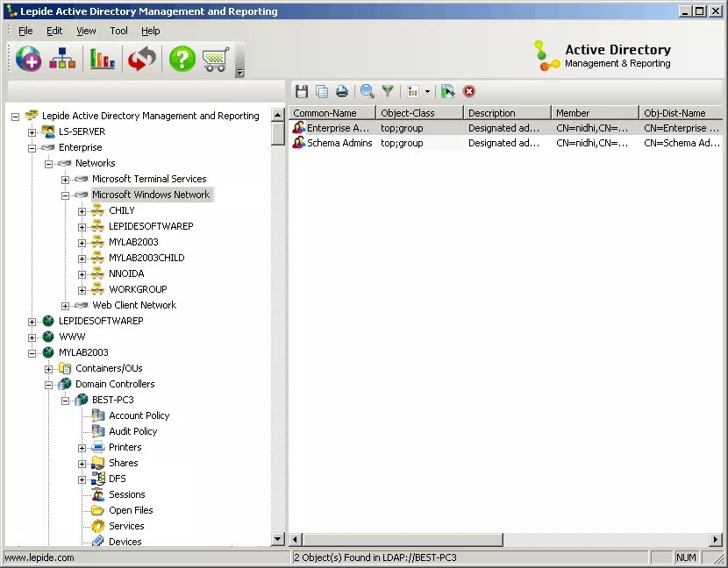
Task: Collapse the BEST-PC3 node
Action: tap(66, 401)
